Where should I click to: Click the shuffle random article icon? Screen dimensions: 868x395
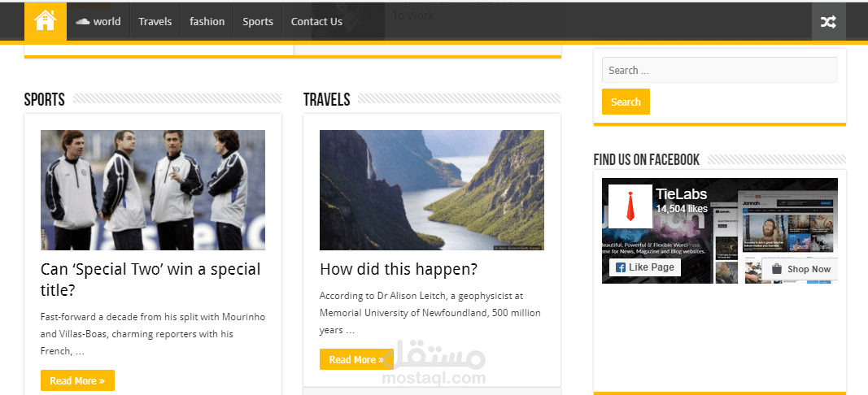click(828, 22)
